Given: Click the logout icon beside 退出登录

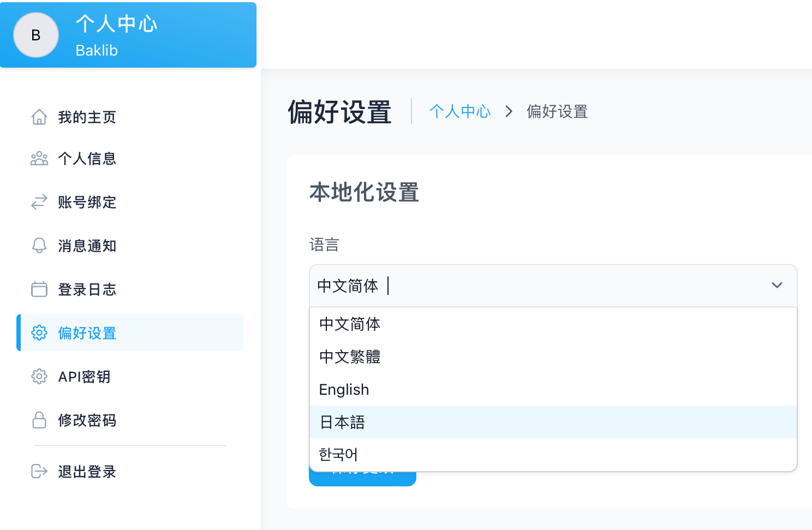Looking at the screenshot, I should (x=39, y=471).
